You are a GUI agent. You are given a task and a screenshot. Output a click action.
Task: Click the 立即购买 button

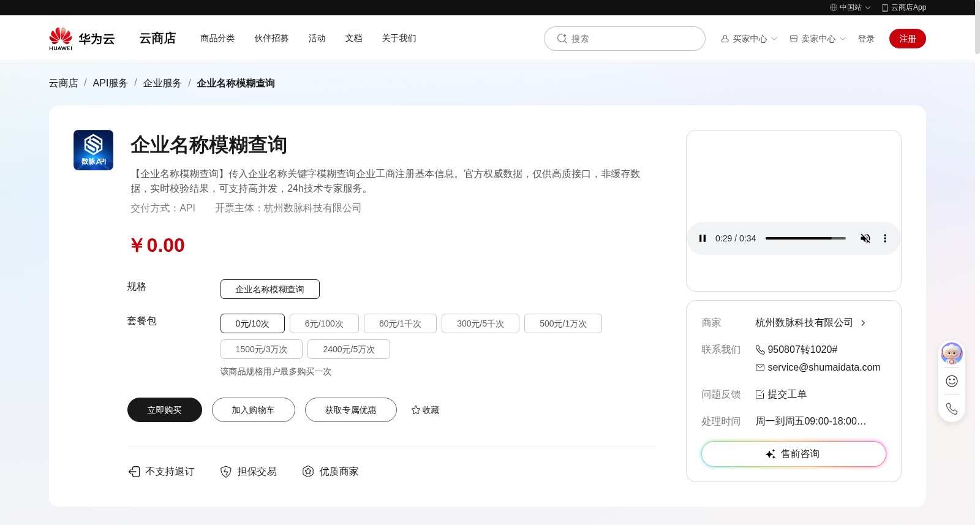pyautogui.click(x=165, y=410)
